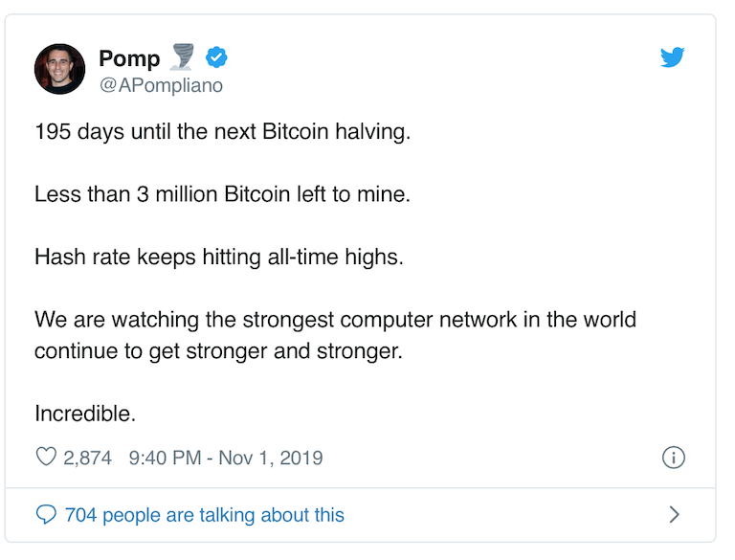This screenshot has height=560, width=735.
Task: Open 704 people are talking about this
Action: [205, 515]
